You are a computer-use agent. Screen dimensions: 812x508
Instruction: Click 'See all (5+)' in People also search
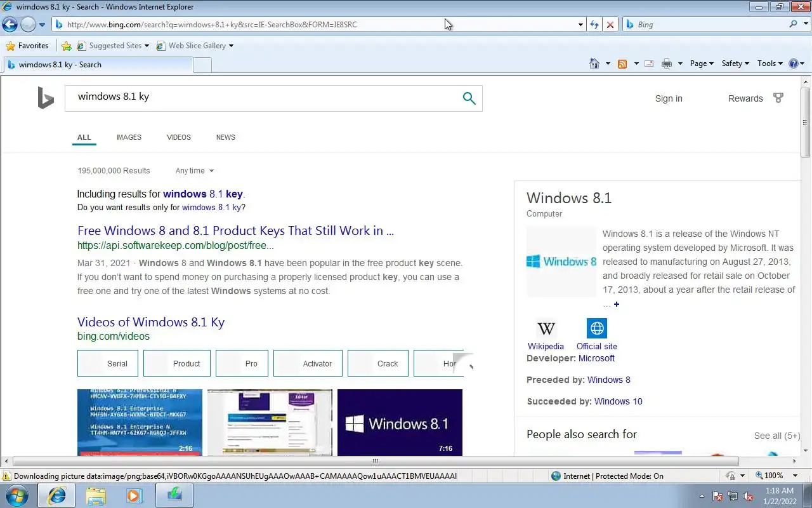click(777, 436)
